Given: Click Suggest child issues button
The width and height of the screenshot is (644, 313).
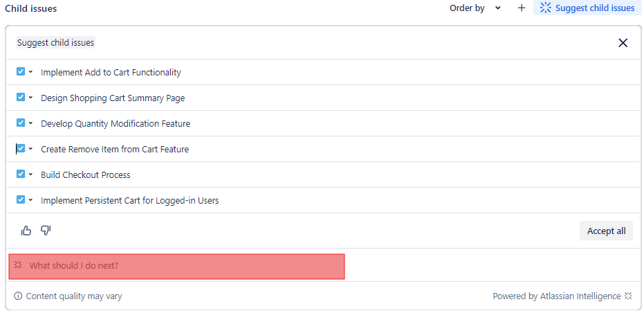Looking at the screenshot, I should pos(587,8).
